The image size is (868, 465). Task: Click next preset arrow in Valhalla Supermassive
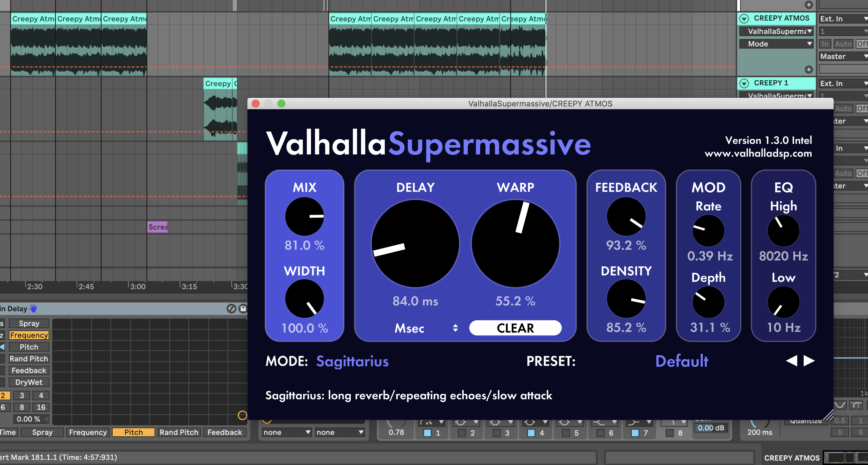(809, 361)
